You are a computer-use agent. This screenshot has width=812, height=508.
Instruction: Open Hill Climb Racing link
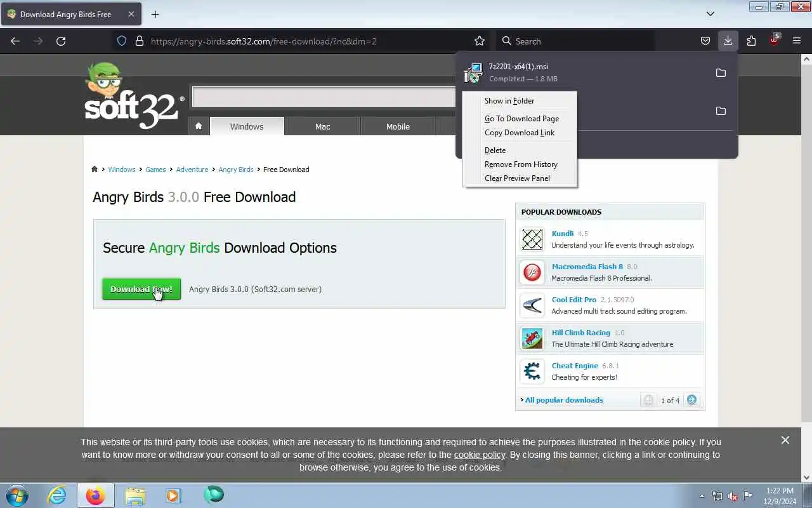coord(581,333)
